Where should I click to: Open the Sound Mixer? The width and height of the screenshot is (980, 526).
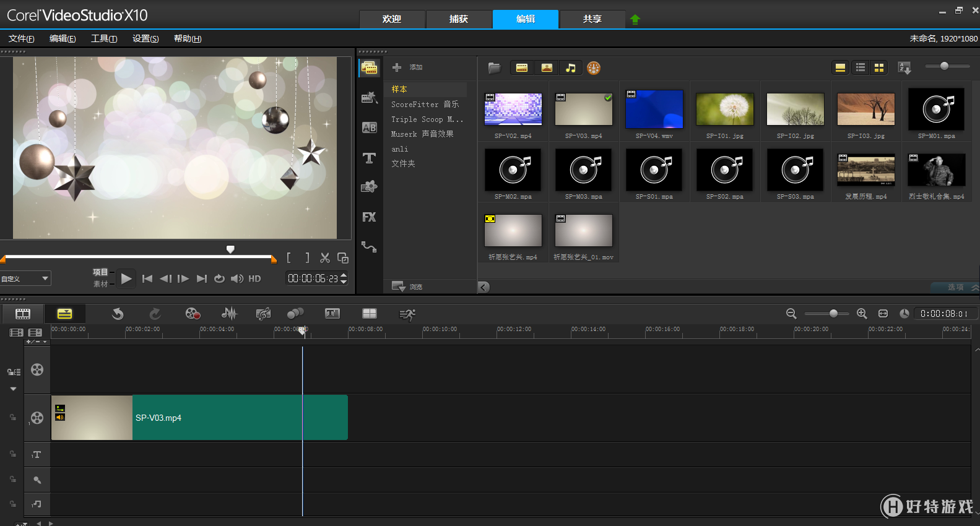pos(229,314)
